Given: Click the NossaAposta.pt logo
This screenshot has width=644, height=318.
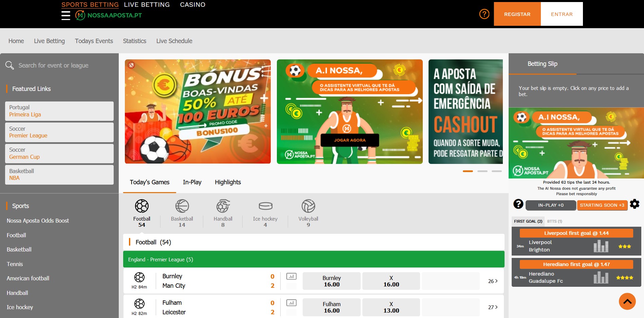Looking at the screenshot, I should pos(109,15).
